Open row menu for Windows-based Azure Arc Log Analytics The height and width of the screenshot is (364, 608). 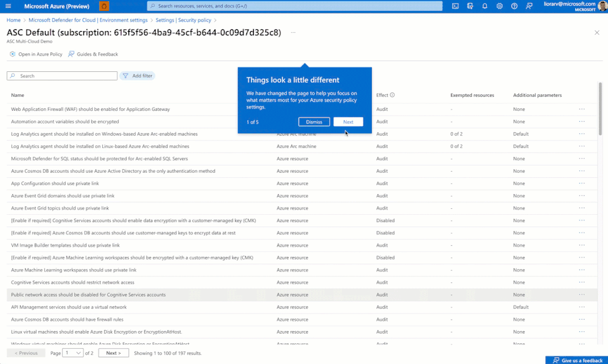[582, 134]
